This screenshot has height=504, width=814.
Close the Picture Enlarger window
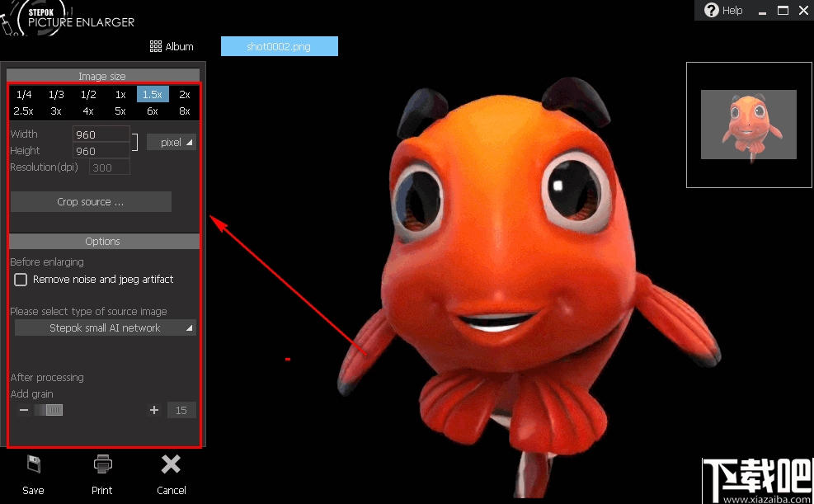pyautogui.click(x=803, y=11)
